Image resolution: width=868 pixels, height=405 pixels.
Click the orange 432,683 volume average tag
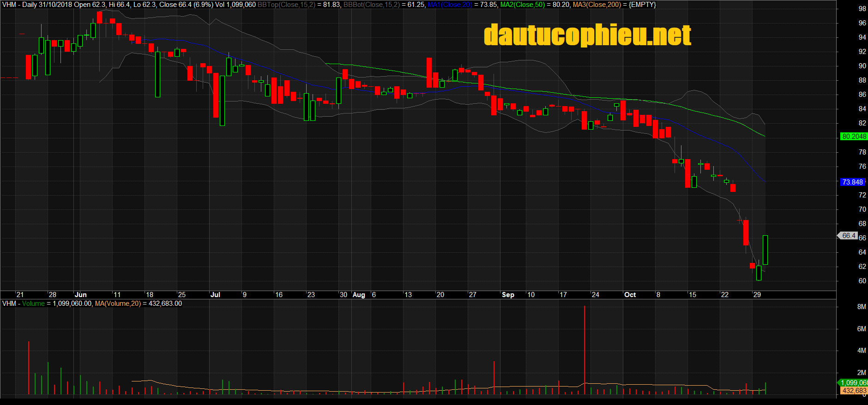pyautogui.click(x=854, y=391)
